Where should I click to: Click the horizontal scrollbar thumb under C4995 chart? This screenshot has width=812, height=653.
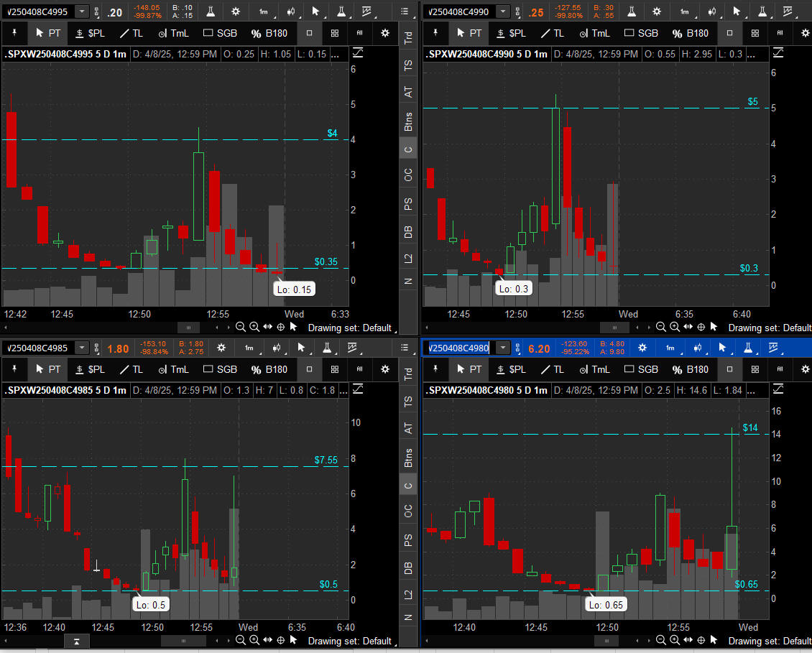(x=188, y=328)
